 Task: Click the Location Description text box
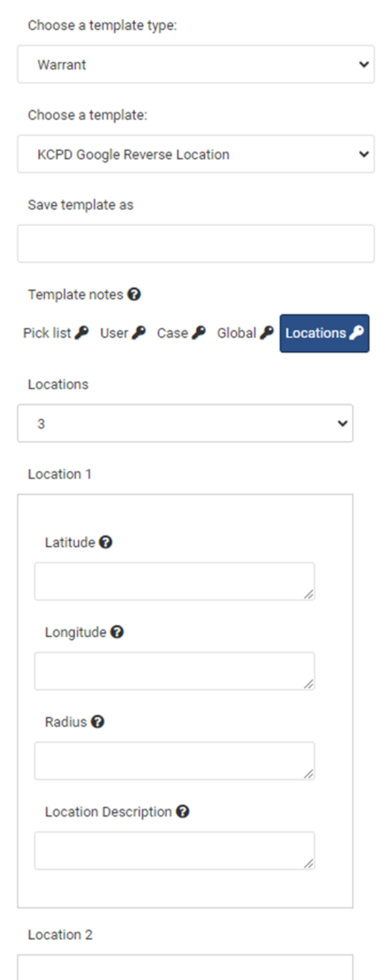pos(174,851)
